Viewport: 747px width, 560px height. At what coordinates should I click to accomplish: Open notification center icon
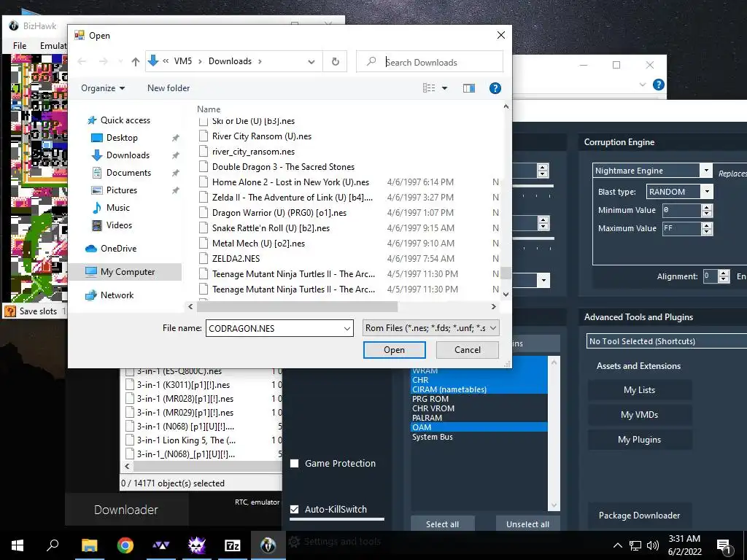coord(724,546)
